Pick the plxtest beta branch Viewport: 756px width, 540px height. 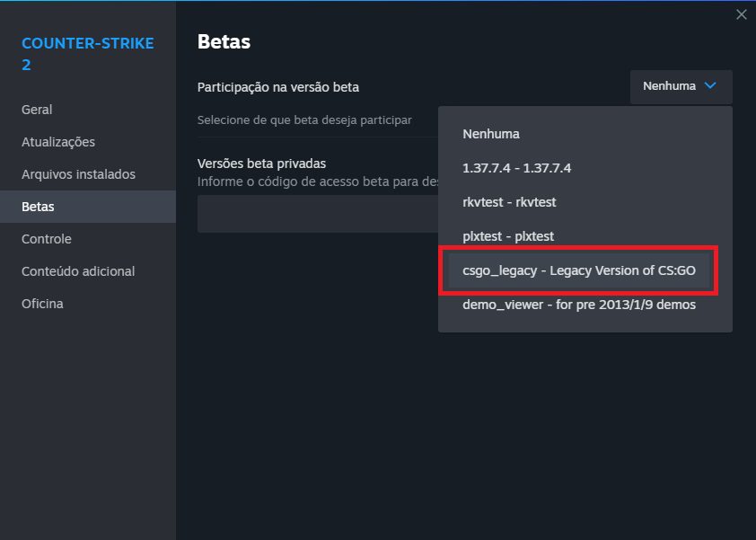(508, 236)
